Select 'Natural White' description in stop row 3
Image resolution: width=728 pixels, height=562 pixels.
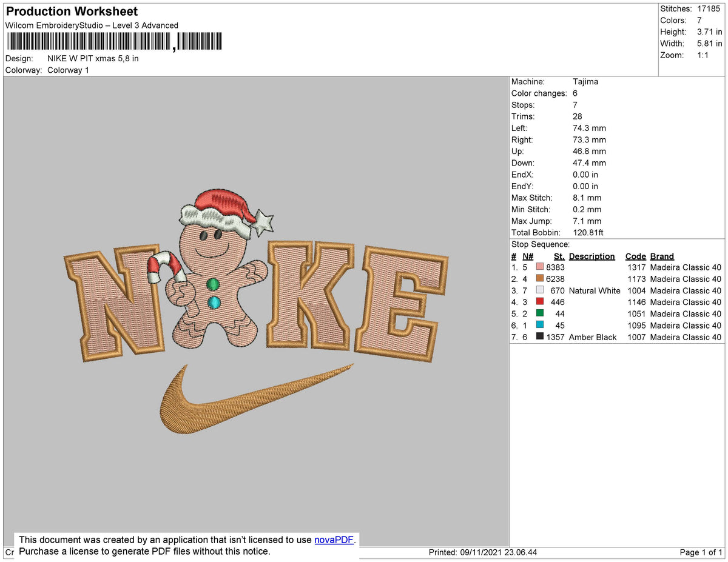tap(595, 291)
